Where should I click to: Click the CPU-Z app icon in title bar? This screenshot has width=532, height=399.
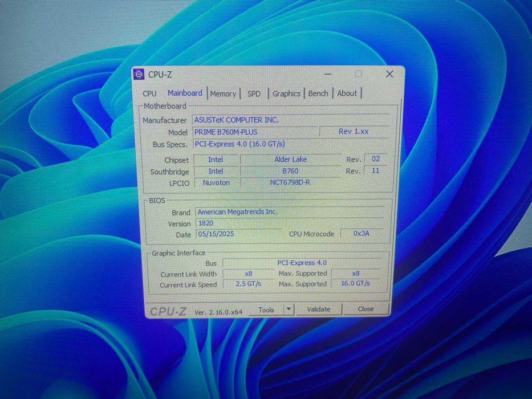pyautogui.click(x=139, y=74)
